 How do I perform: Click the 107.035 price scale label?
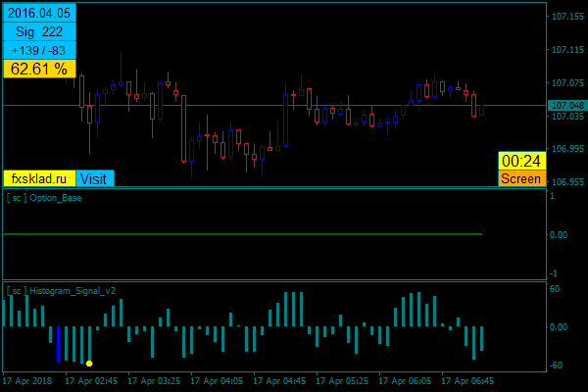tap(567, 117)
